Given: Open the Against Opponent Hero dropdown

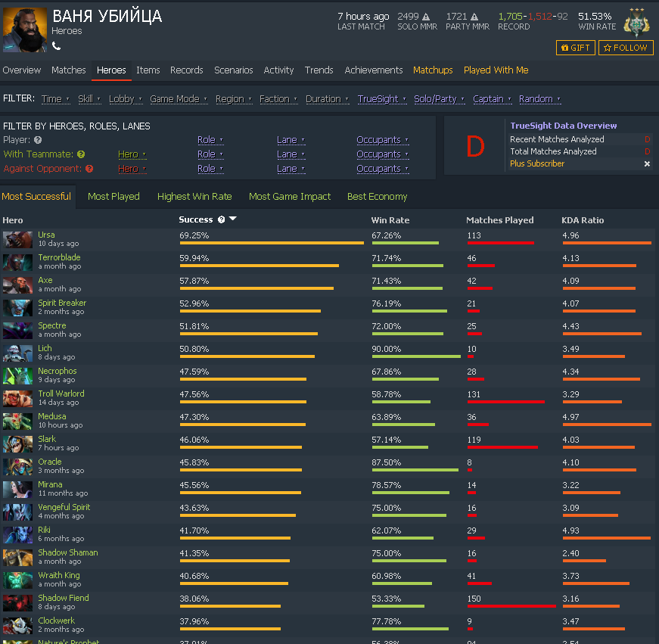Looking at the screenshot, I should click(x=132, y=169).
